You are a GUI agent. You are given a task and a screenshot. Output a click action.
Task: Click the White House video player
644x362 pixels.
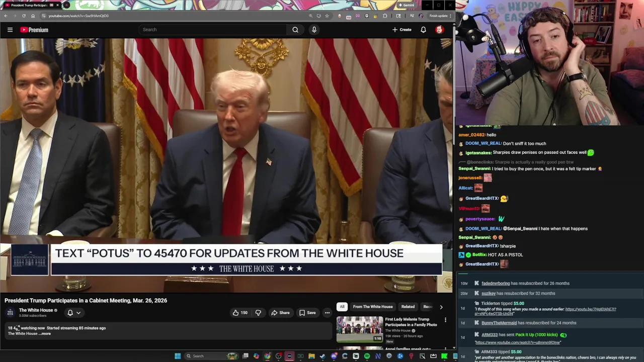(226, 166)
